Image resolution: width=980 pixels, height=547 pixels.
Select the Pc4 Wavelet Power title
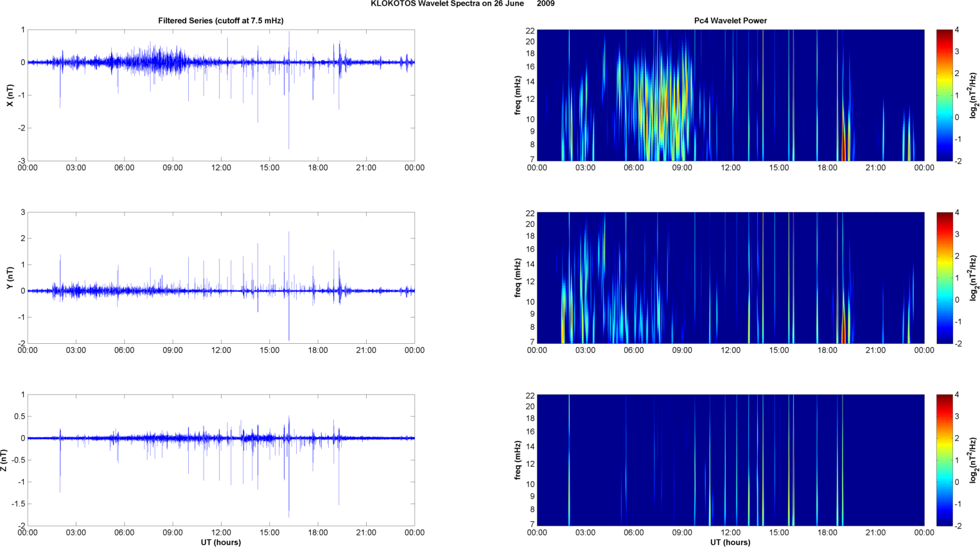pos(730,21)
